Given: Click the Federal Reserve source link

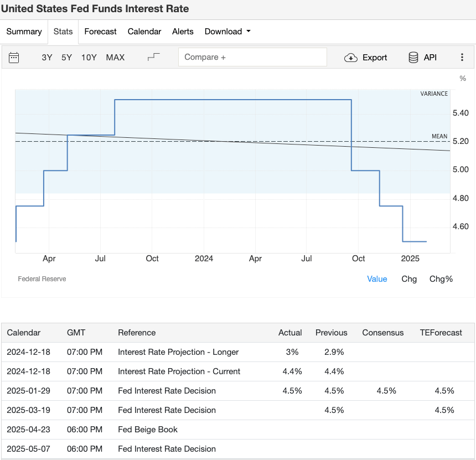Looking at the screenshot, I should pyautogui.click(x=42, y=279).
